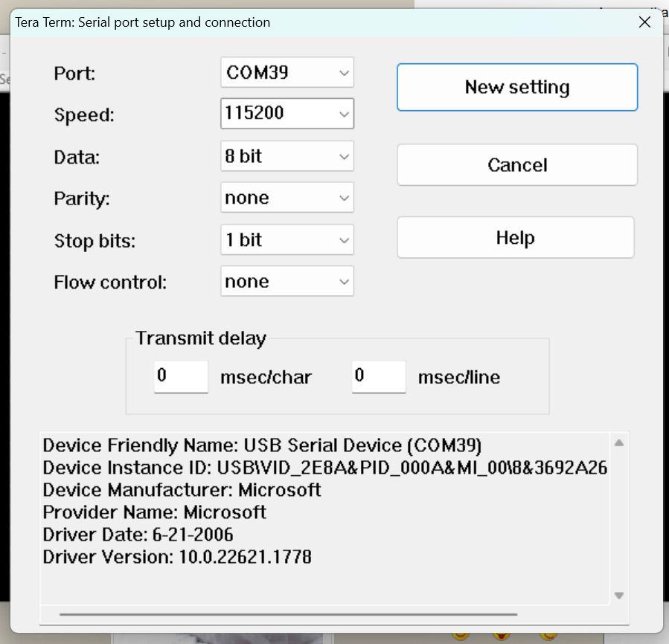Screen dimensions: 669x644
Task: Expand the Flow control dropdown
Action: (x=287, y=282)
